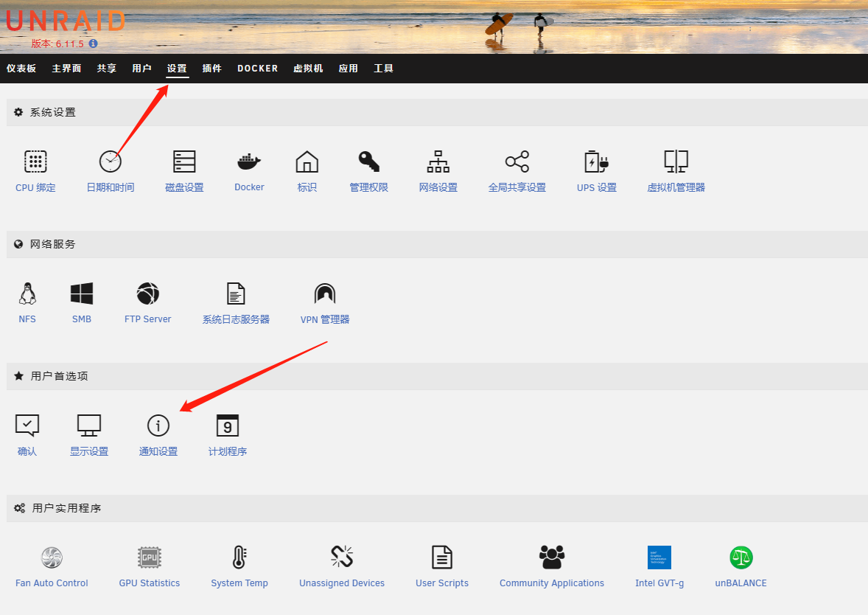The width and height of the screenshot is (868, 615).
Task: Open the 通知设置 info icon
Action: click(158, 425)
